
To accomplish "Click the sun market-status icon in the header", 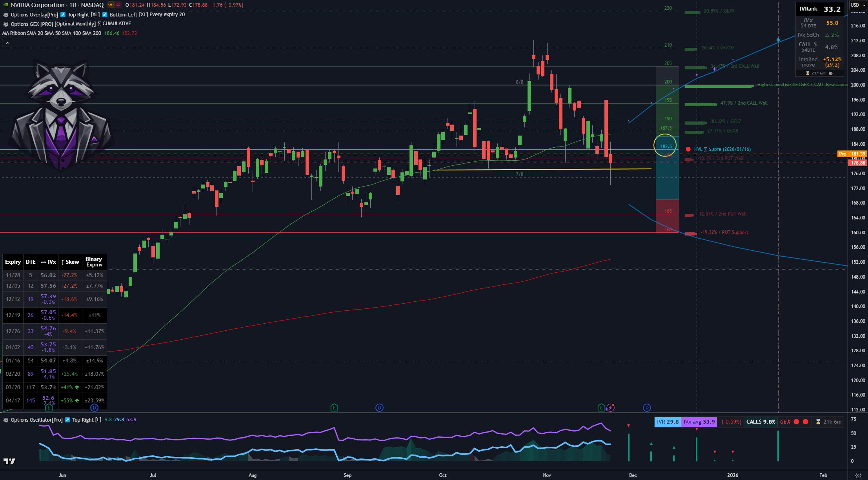I will pos(111,5).
